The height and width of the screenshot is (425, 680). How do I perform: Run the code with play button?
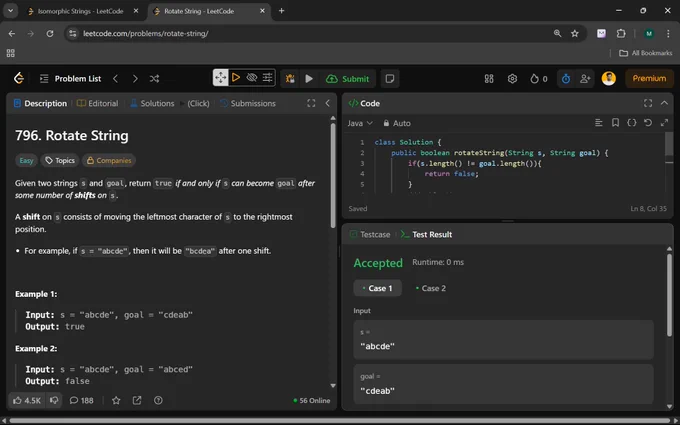coord(309,78)
